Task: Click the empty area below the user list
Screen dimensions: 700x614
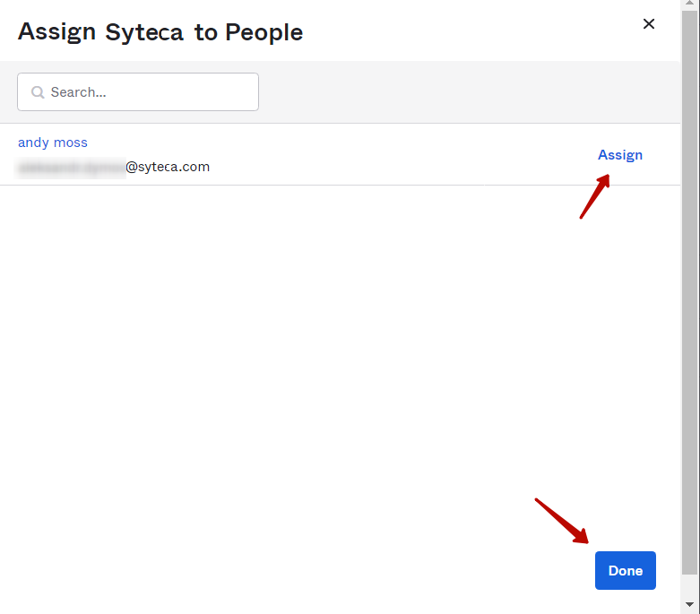Action: click(x=341, y=359)
